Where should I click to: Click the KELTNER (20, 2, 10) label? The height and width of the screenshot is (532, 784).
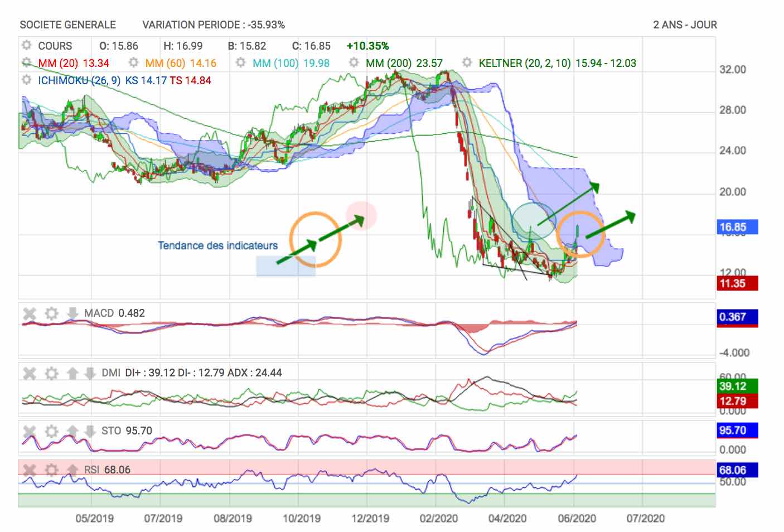pyautogui.click(x=525, y=63)
